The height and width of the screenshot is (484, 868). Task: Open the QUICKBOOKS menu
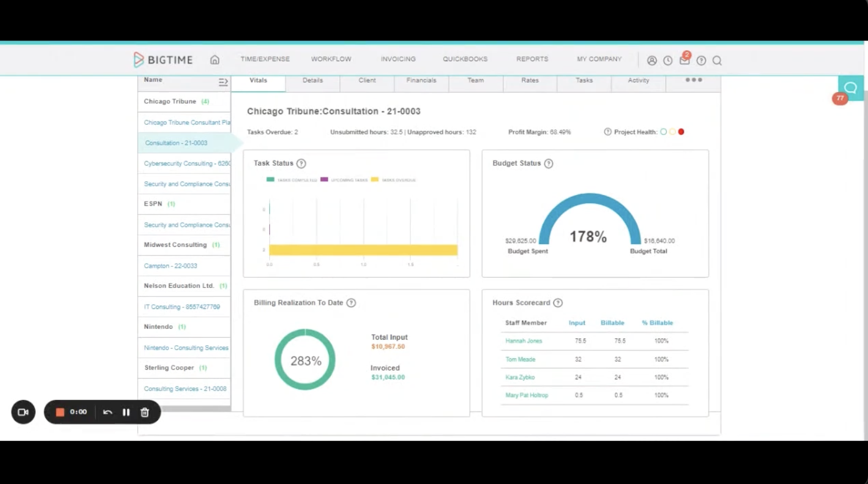(465, 59)
